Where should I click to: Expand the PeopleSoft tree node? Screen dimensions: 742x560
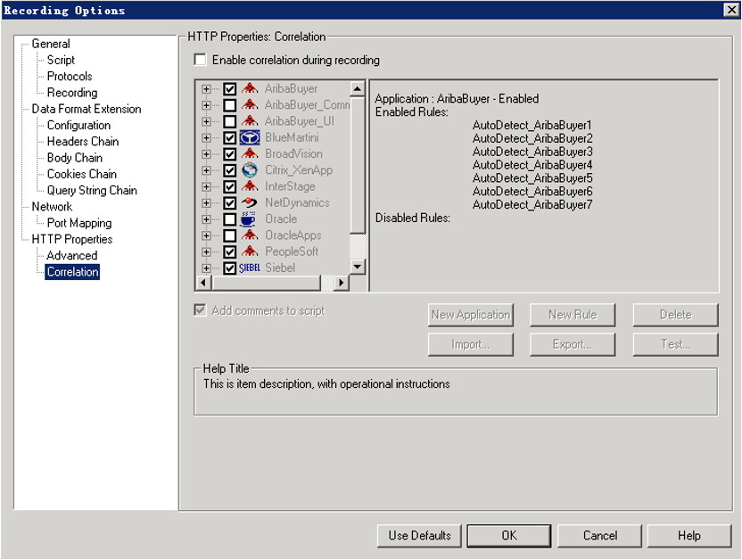(x=206, y=251)
